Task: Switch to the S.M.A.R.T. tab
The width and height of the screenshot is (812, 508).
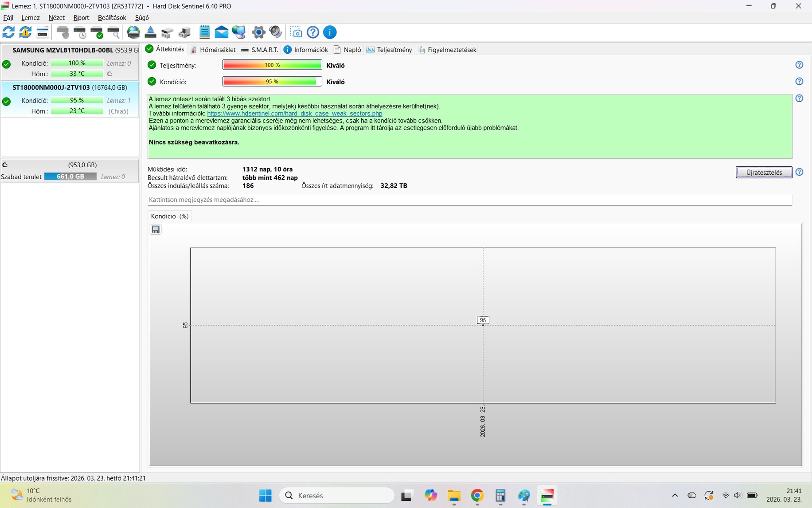Action: [260, 50]
